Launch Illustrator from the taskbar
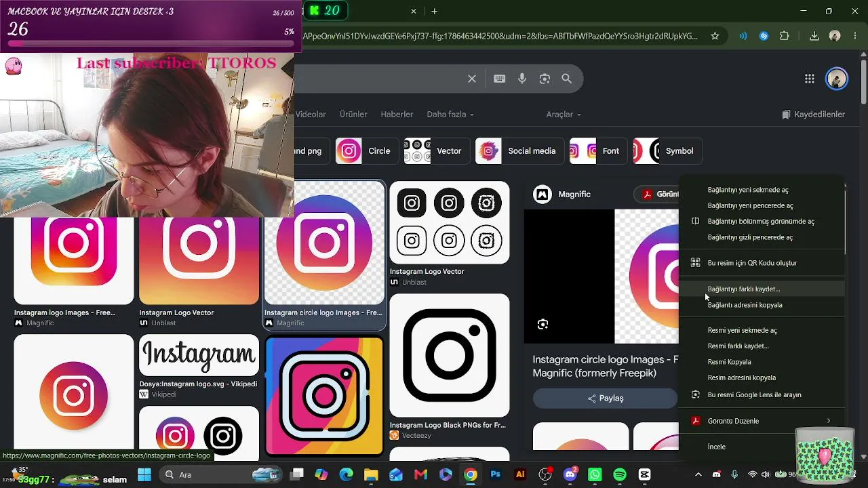 pyautogui.click(x=520, y=474)
